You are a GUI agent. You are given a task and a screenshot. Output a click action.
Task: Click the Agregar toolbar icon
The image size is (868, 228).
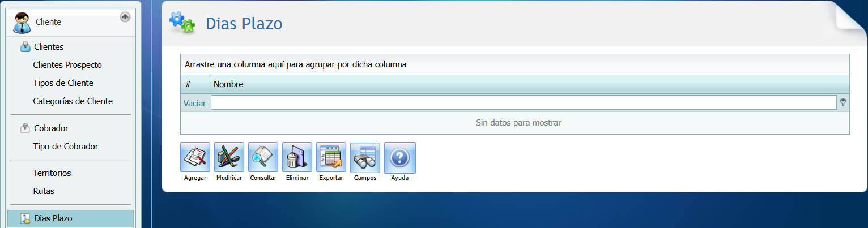click(x=195, y=157)
